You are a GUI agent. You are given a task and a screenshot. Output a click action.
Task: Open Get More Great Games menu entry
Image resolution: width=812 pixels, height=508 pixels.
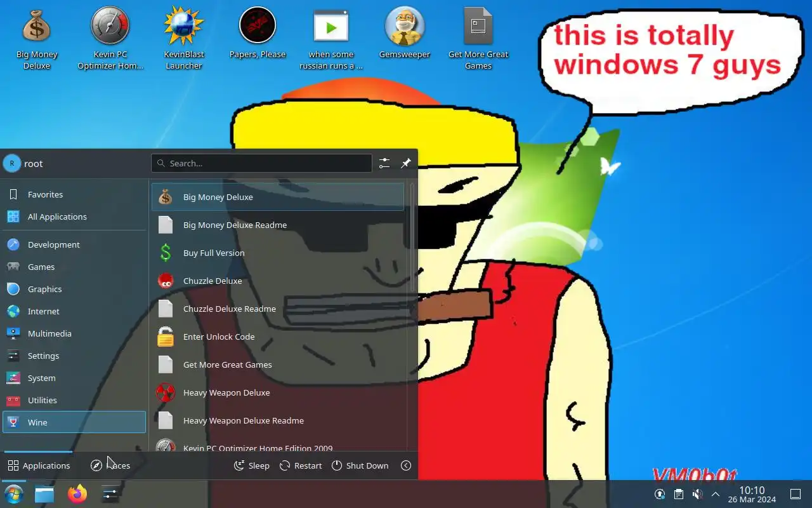point(278,364)
